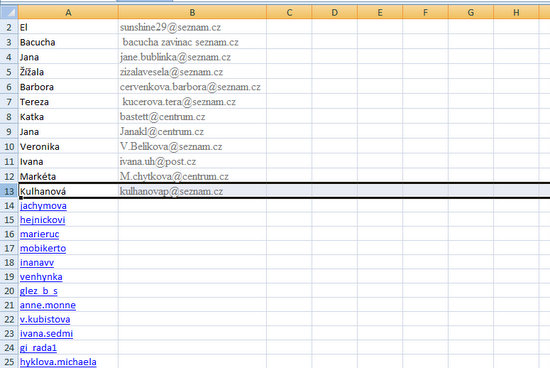Select the cell containing Kulhanová
The image size is (550, 368).
point(68,191)
